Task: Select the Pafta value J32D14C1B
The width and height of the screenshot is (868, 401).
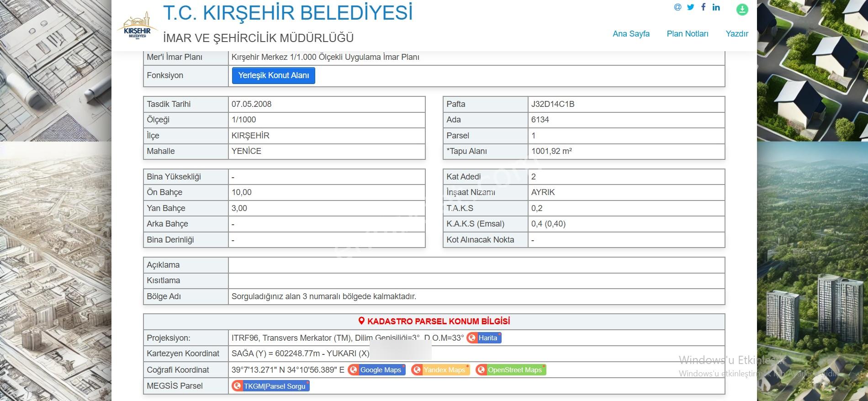Action: click(553, 104)
